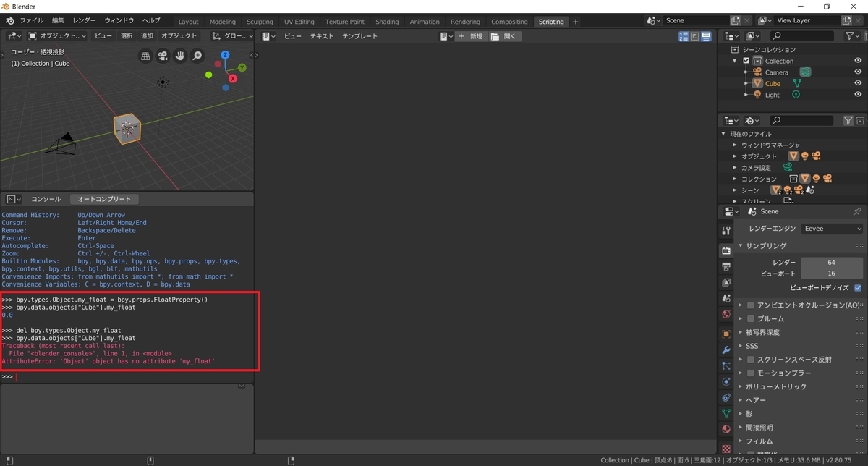Image resolution: width=868 pixels, height=466 pixels.
Task: Enable アンビエントオクルージョン(AO) checkbox
Action: click(x=750, y=305)
